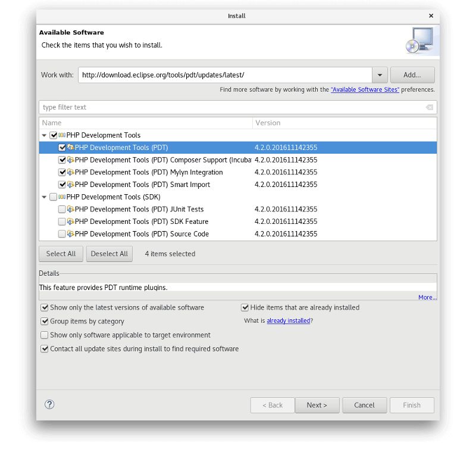Check the PDT SDK Feature item
Screen dimensions: 476x452
point(62,221)
